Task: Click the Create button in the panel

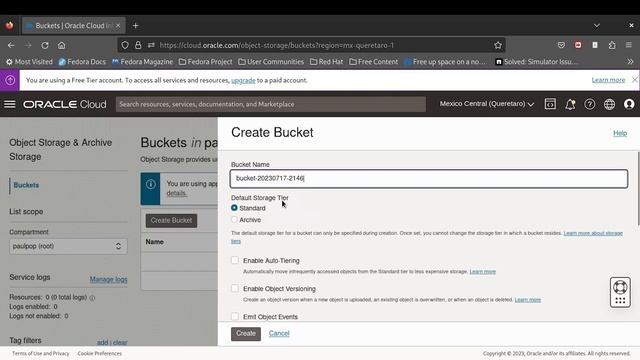Action: [246, 333]
